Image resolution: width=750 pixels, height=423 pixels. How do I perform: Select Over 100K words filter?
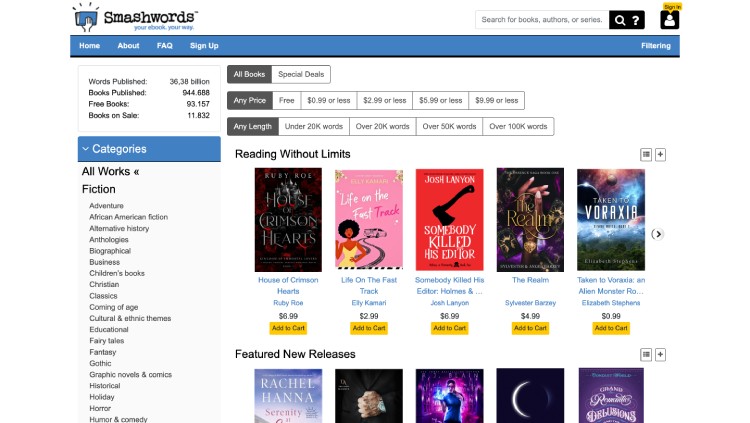click(518, 126)
